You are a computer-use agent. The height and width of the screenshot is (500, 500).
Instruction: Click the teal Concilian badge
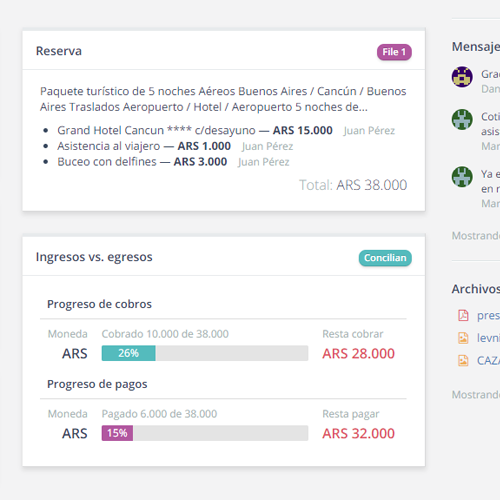click(385, 258)
